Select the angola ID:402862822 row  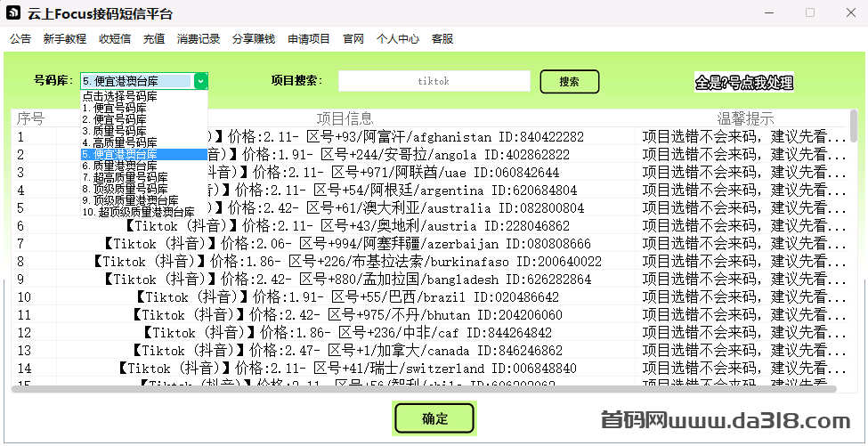tap(431, 154)
